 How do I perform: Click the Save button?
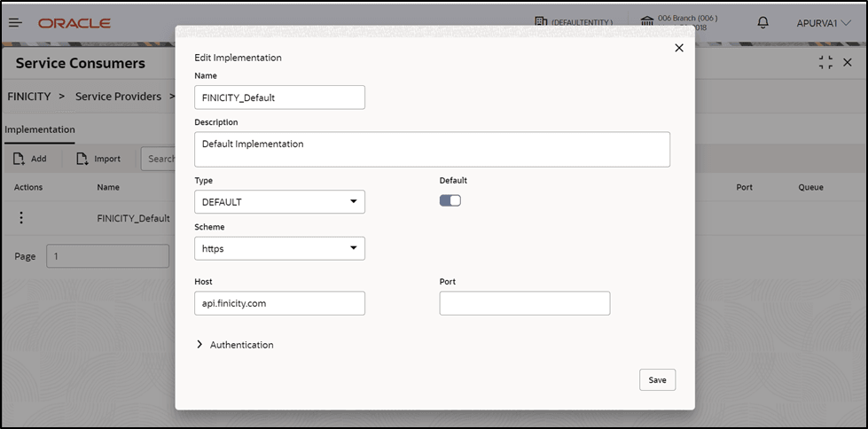point(657,379)
